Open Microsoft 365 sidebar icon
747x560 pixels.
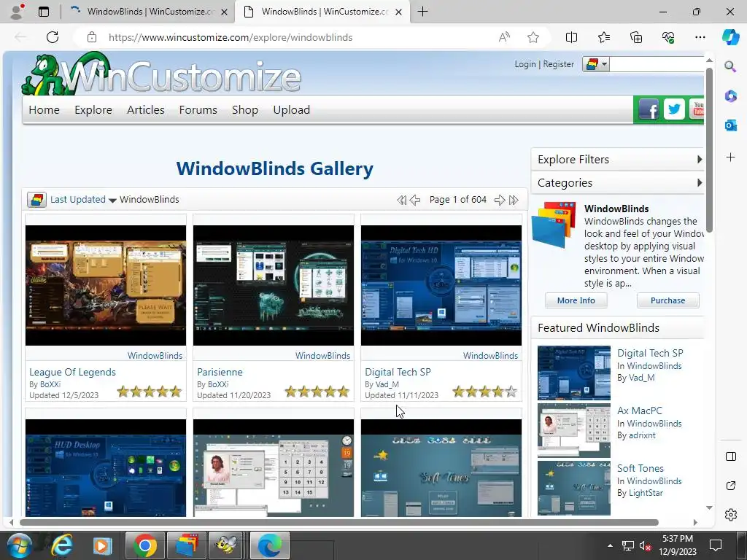730,96
